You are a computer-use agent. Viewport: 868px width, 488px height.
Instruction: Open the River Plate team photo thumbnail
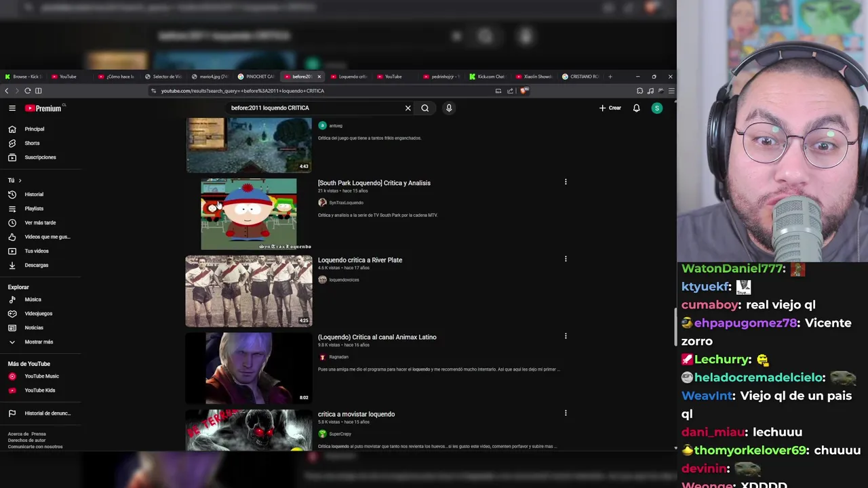coord(249,291)
